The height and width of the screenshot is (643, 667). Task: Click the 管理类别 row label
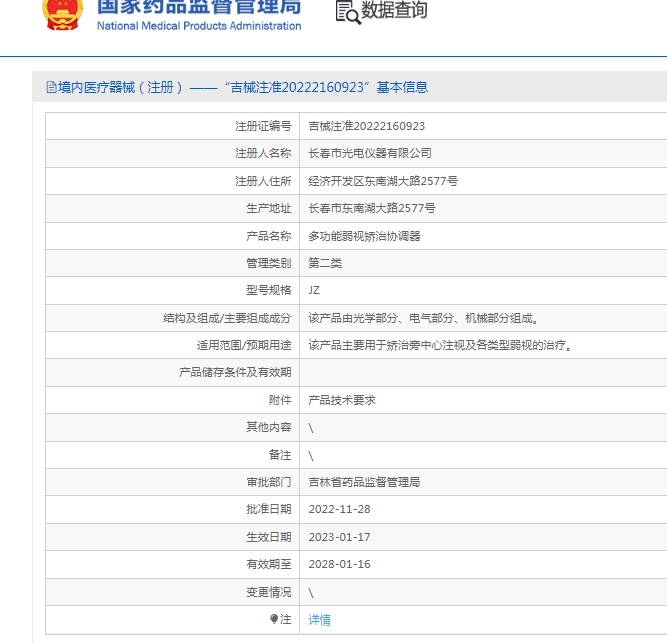(x=269, y=263)
